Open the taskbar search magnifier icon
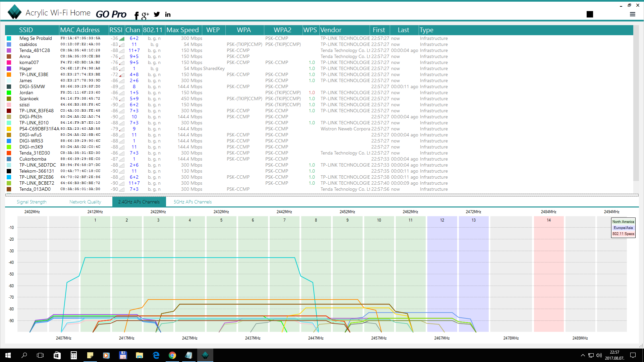 pos(24,355)
